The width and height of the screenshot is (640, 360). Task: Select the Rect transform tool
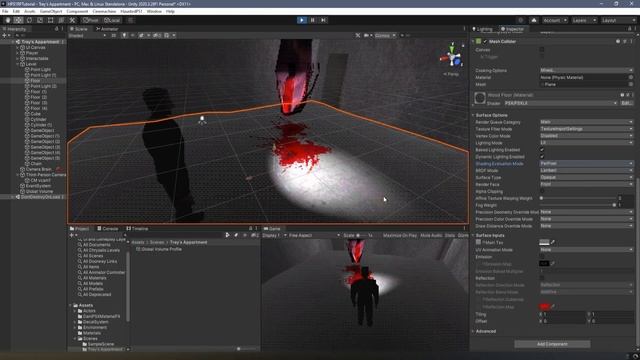[51, 20]
